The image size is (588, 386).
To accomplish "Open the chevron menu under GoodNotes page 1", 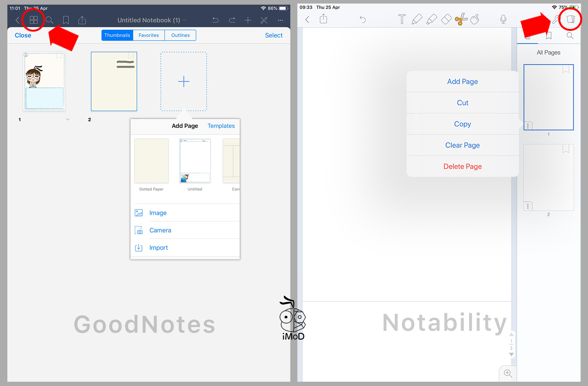I will pyautogui.click(x=68, y=120).
